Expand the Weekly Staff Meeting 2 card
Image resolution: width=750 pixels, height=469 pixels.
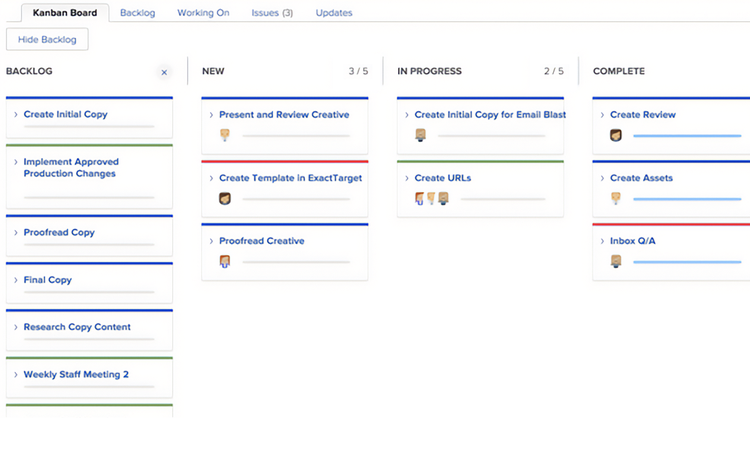point(16,375)
